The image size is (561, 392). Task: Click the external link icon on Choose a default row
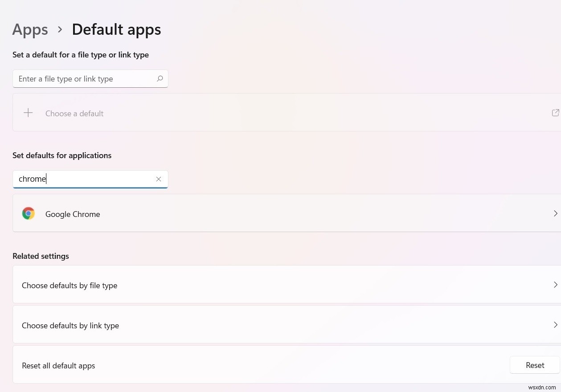click(555, 113)
